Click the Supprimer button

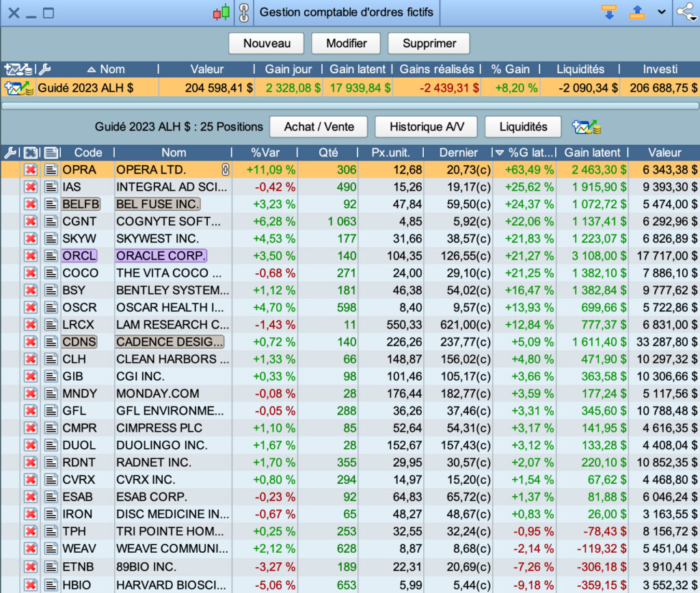pyautogui.click(x=429, y=43)
